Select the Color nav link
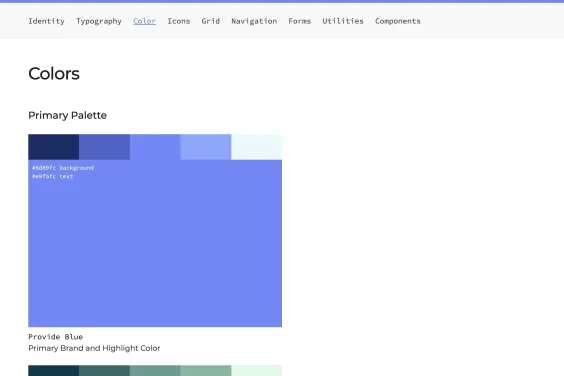Screen dimensions: 564x376 point(144,21)
